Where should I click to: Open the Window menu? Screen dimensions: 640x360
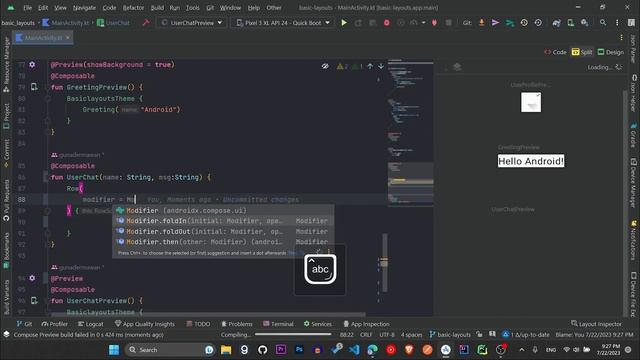point(230,7)
